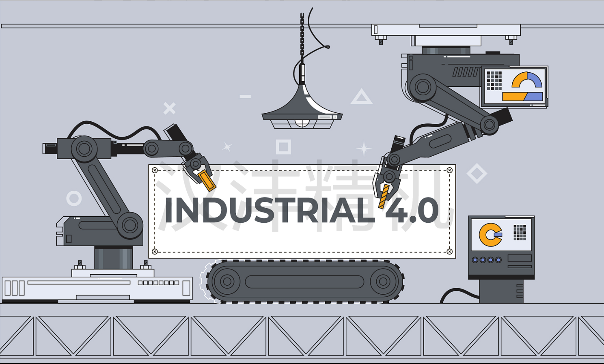This screenshot has width=604, height=364.
Task: Click the dot grid on control terminal screen
Action: tap(520, 233)
